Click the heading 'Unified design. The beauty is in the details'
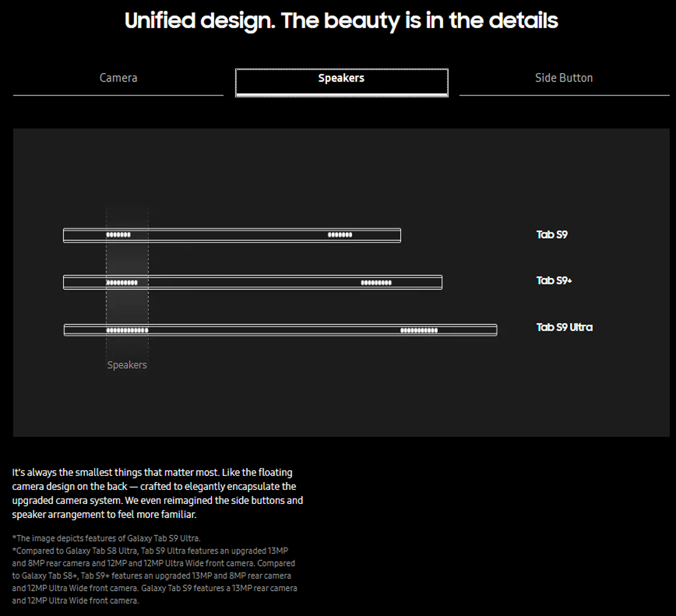Image resolution: width=676 pixels, height=616 pixels. pyautogui.click(x=341, y=21)
